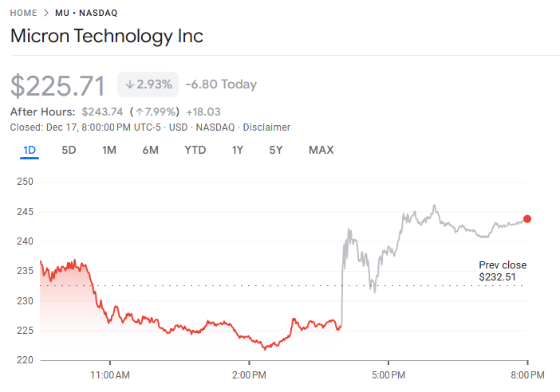Screen dimensions: 560x392
Task: Click the $225.71 current price
Action: click(x=59, y=84)
